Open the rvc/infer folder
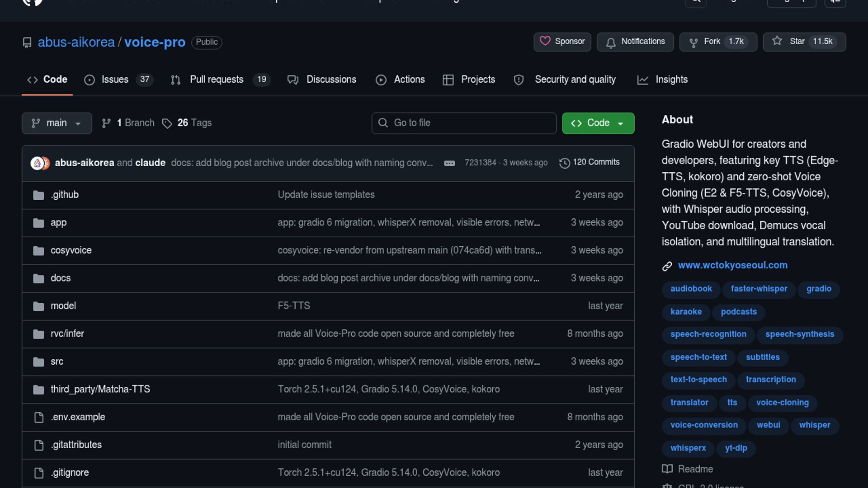This screenshot has width=868, height=488. (67, 334)
